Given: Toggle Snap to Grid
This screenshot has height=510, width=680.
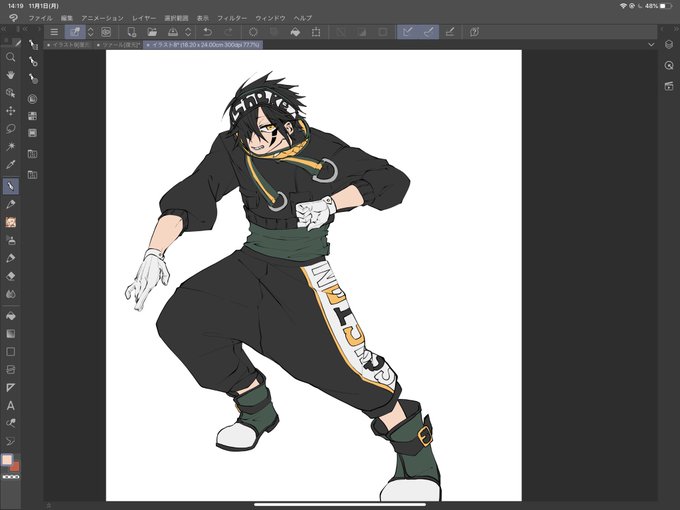Looking at the screenshot, I should tap(450, 32).
